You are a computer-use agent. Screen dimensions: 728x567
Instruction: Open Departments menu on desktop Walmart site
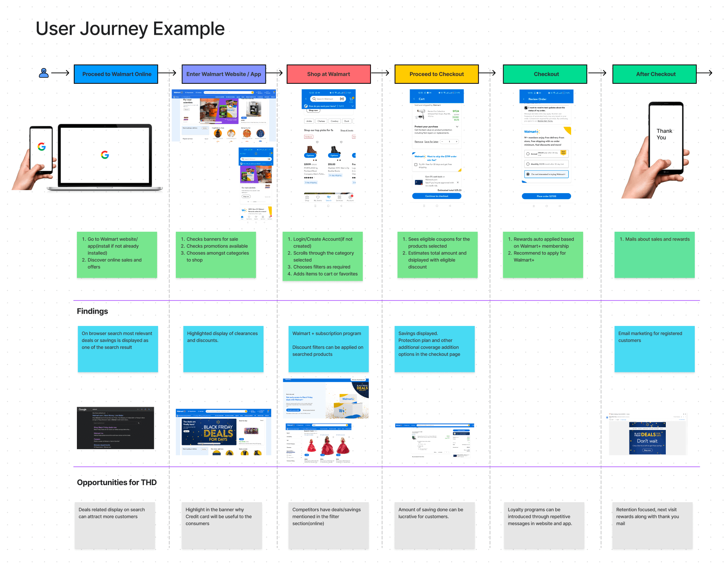[189, 92]
